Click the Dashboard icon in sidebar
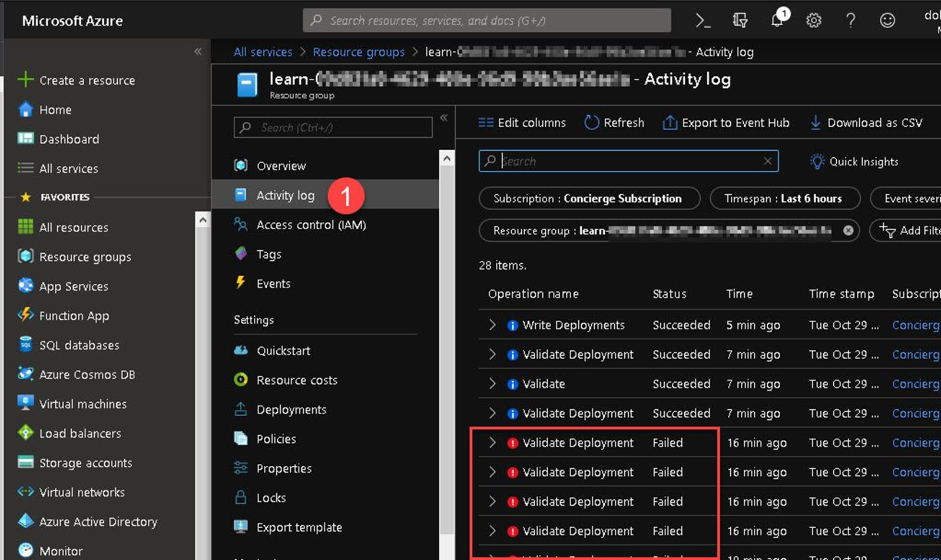 click(x=25, y=138)
